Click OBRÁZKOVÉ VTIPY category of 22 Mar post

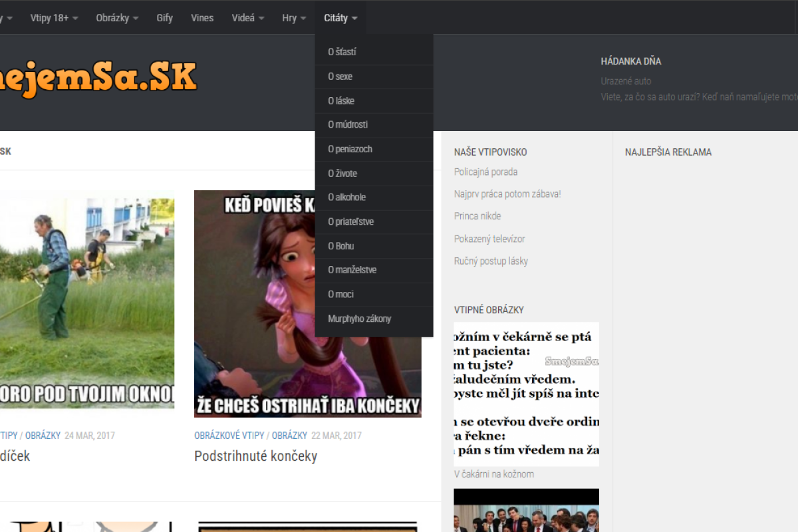[229, 436]
